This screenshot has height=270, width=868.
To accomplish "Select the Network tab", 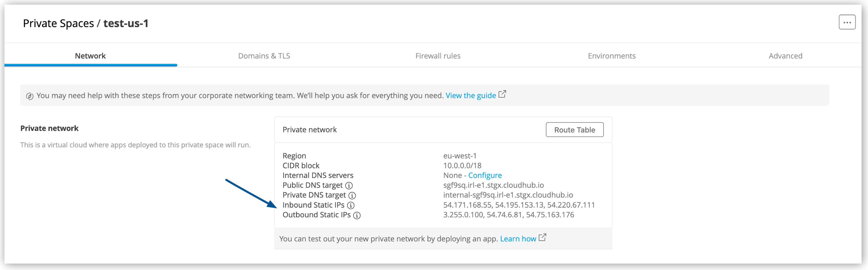I will pyautogui.click(x=90, y=55).
